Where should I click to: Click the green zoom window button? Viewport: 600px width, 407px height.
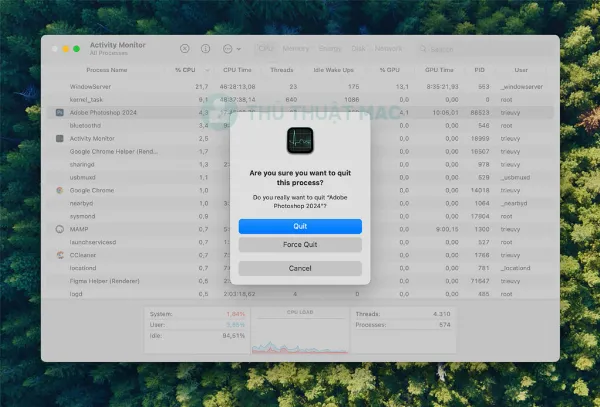77,49
